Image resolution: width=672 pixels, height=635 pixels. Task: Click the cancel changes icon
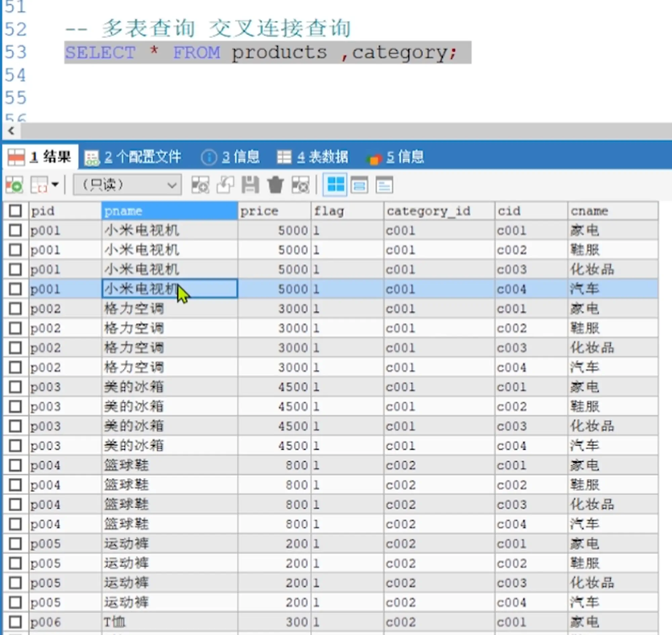click(300, 185)
